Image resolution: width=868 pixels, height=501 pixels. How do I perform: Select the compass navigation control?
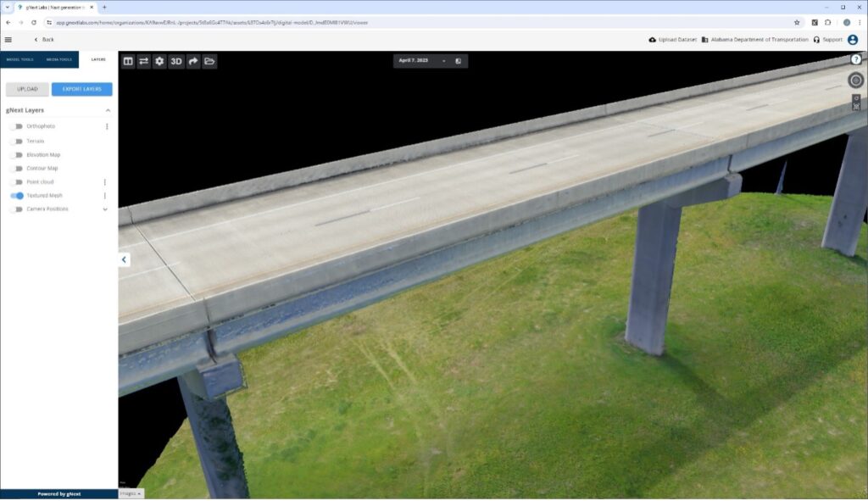click(855, 80)
